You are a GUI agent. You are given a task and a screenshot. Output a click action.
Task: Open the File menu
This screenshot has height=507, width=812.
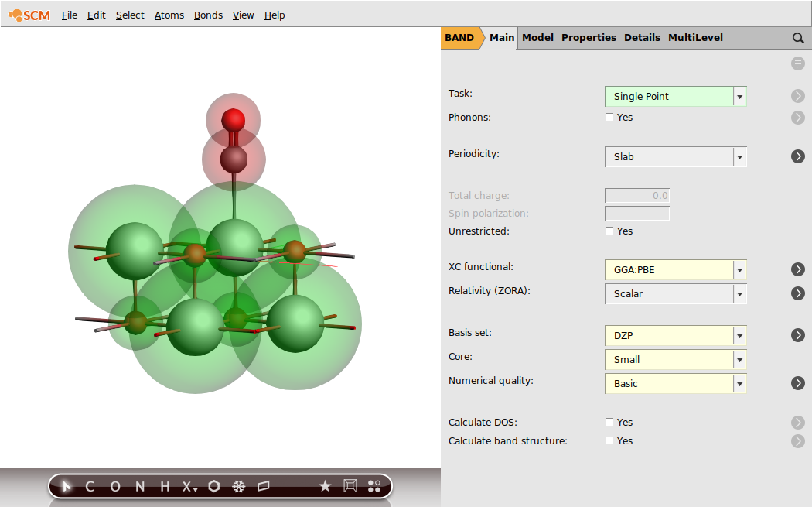point(70,15)
